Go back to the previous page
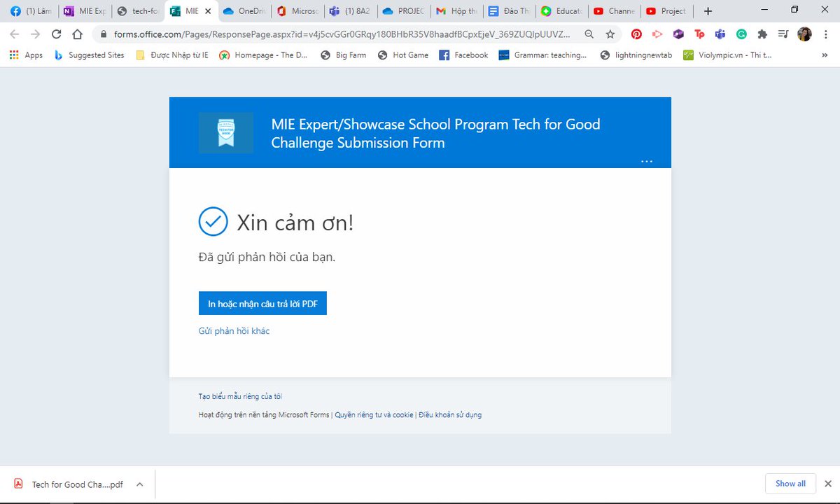 [x=15, y=34]
